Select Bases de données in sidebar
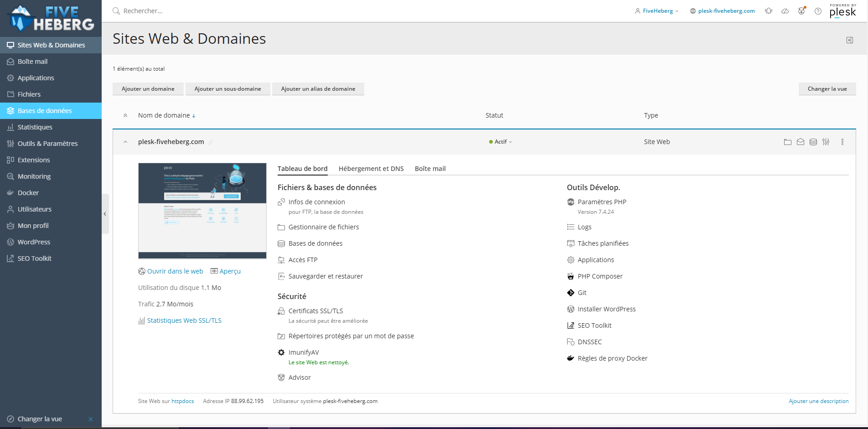This screenshot has height=429, width=868. click(x=51, y=111)
